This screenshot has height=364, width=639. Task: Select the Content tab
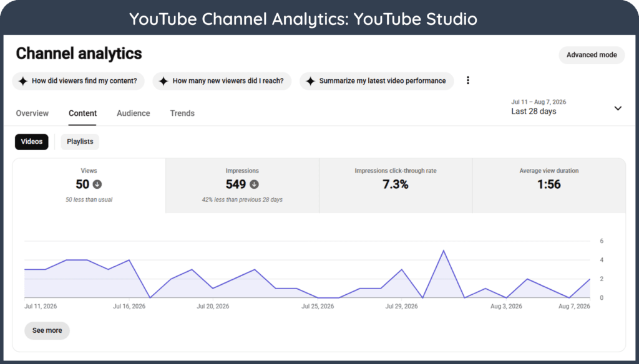pos(83,113)
